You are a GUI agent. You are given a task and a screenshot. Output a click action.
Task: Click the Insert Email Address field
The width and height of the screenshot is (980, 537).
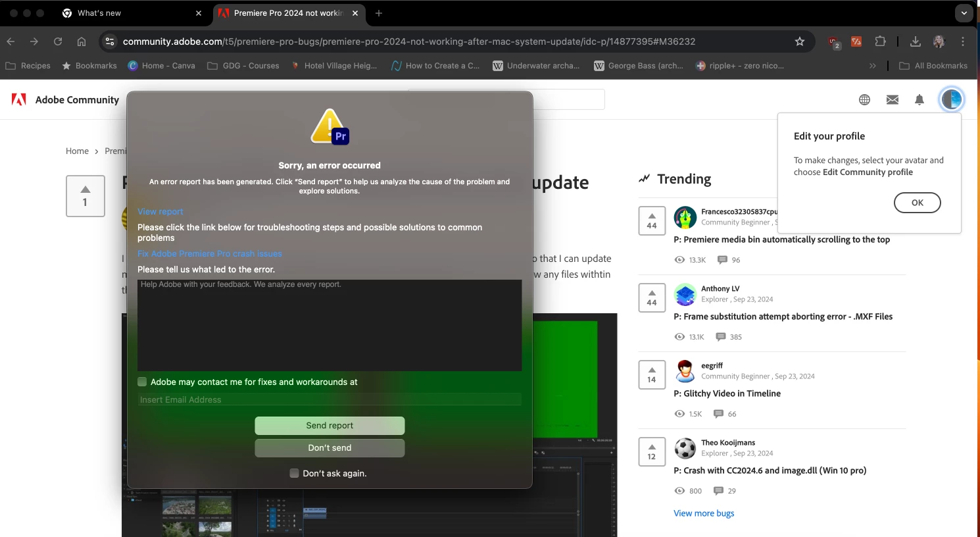tap(330, 399)
